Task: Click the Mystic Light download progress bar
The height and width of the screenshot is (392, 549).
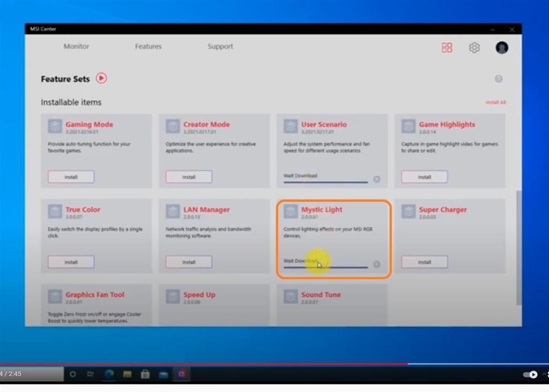Action: tap(325, 267)
